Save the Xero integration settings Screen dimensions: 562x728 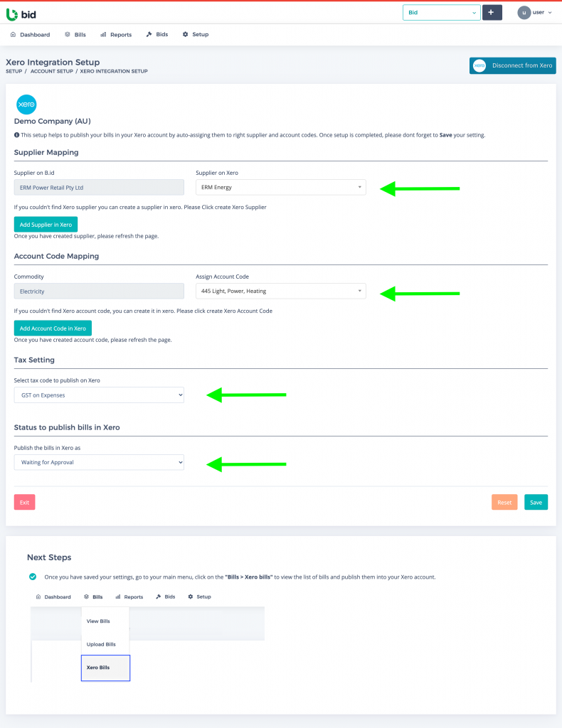click(x=536, y=503)
